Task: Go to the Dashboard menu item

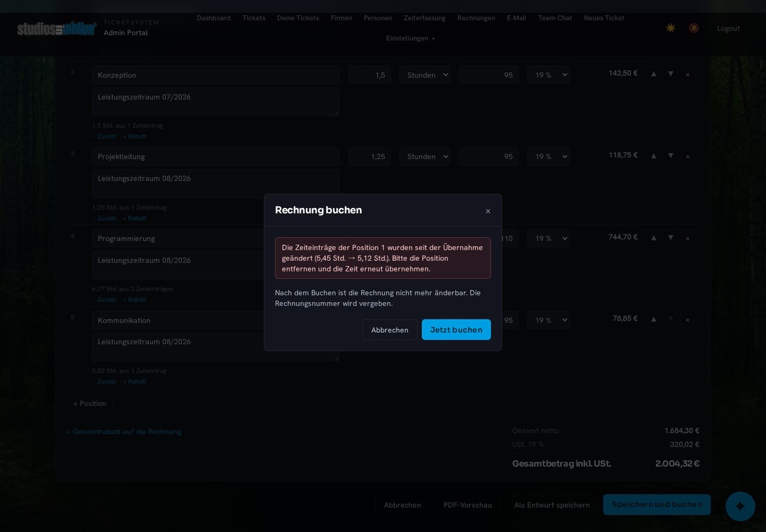Action: tap(213, 18)
